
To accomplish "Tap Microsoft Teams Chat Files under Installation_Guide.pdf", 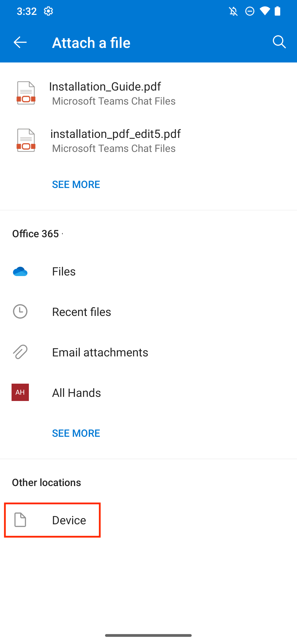I will click(114, 101).
